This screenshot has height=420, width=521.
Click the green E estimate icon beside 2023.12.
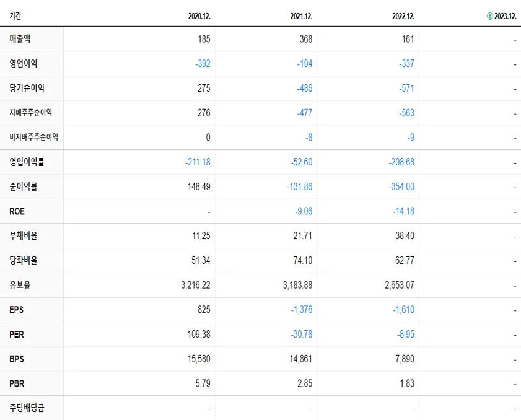pyautogui.click(x=490, y=16)
